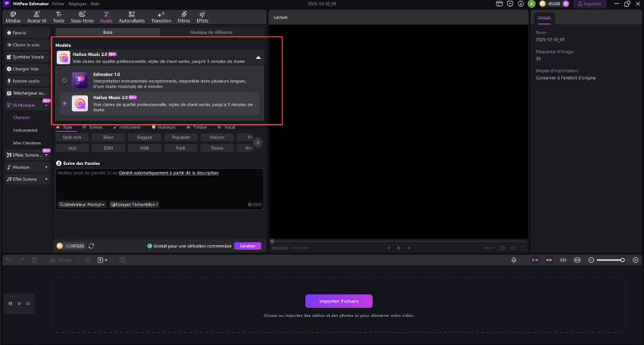Switch to Musique de référence tab
644x345 pixels.
pos(211,33)
